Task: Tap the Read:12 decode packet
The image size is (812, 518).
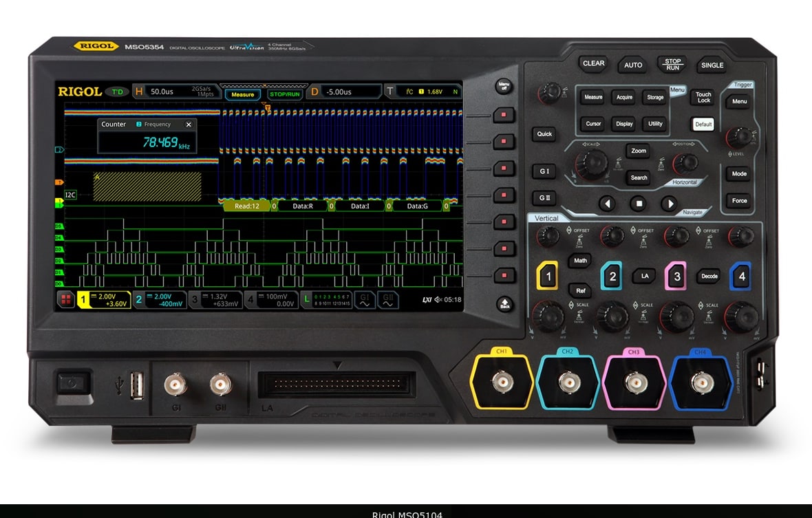Action: coord(246,206)
